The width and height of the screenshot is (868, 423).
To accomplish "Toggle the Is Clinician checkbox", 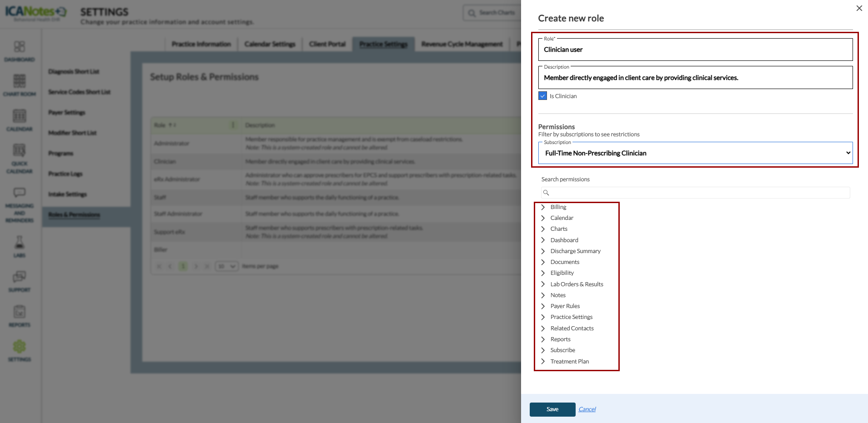I will tap(542, 96).
